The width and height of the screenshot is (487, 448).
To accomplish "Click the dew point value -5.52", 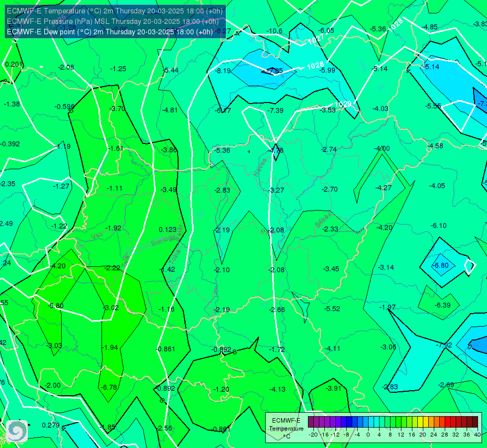I will [332, 309].
